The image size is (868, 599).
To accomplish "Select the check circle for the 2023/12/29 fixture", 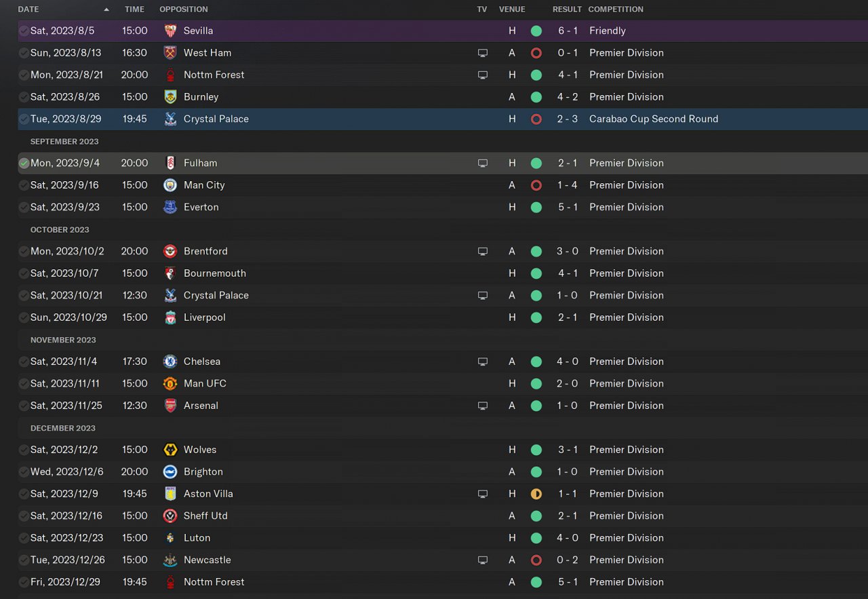I will click(24, 582).
